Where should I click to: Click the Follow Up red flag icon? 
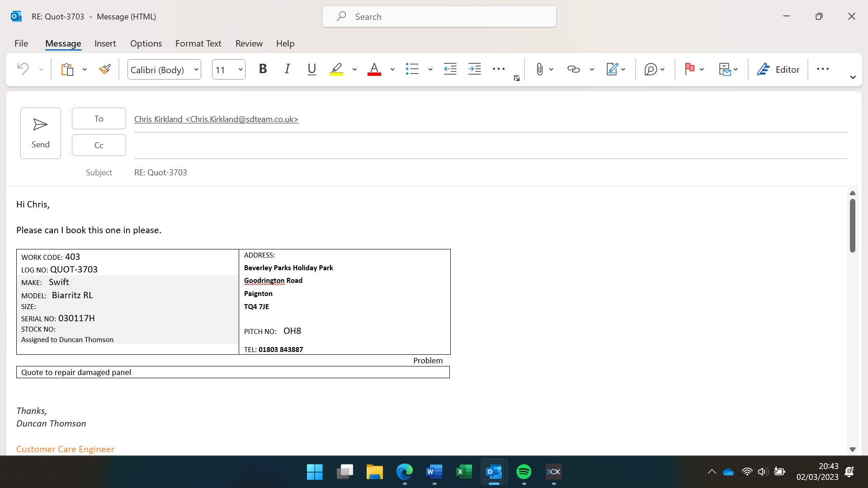point(689,69)
